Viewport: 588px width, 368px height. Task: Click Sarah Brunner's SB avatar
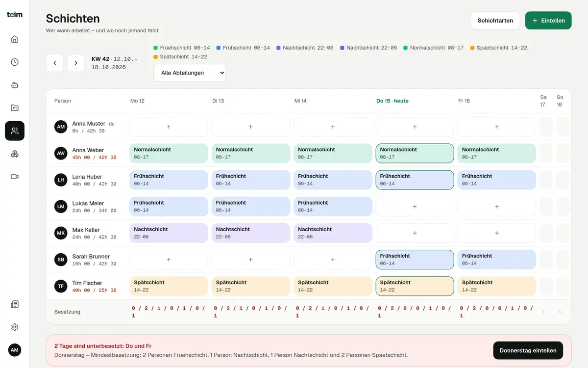click(x=61, y=260)
